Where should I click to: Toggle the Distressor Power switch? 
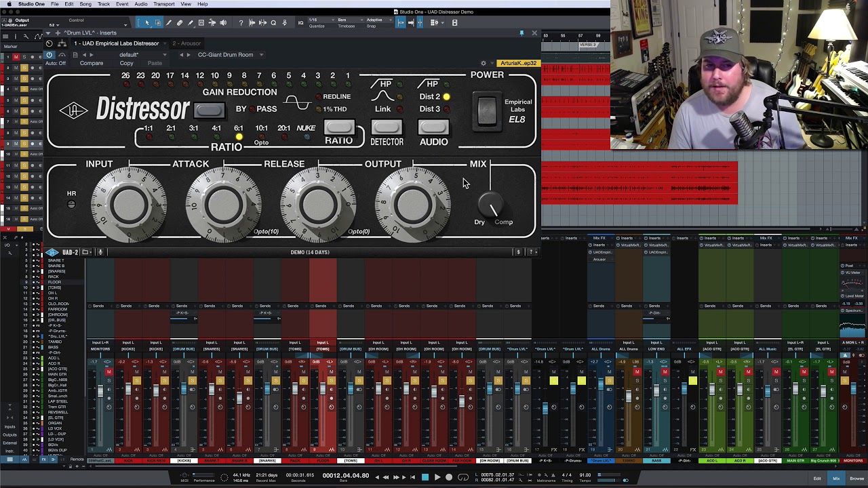(x=486, y=111)
